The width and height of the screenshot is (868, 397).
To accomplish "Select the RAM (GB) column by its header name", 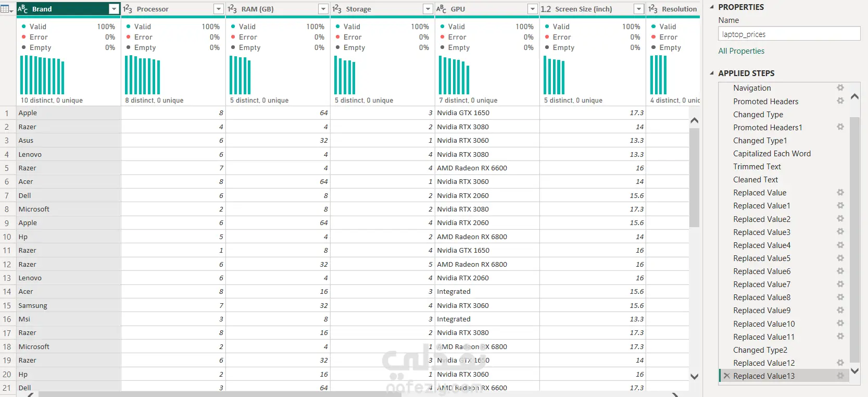I will point(257,9).
